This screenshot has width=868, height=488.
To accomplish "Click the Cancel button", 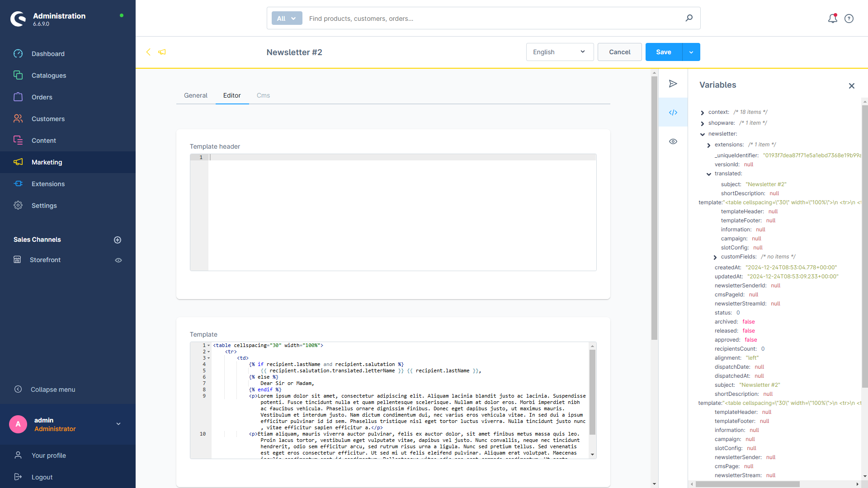I will pos(619,52).
